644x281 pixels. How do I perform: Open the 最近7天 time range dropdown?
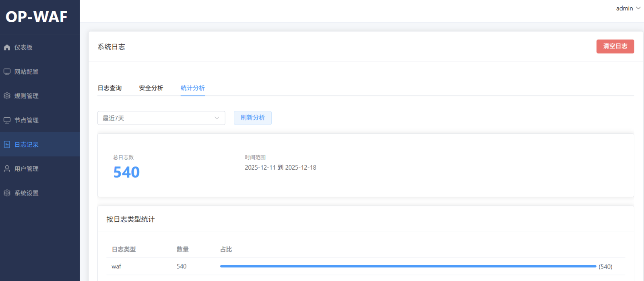pos(161,118)
